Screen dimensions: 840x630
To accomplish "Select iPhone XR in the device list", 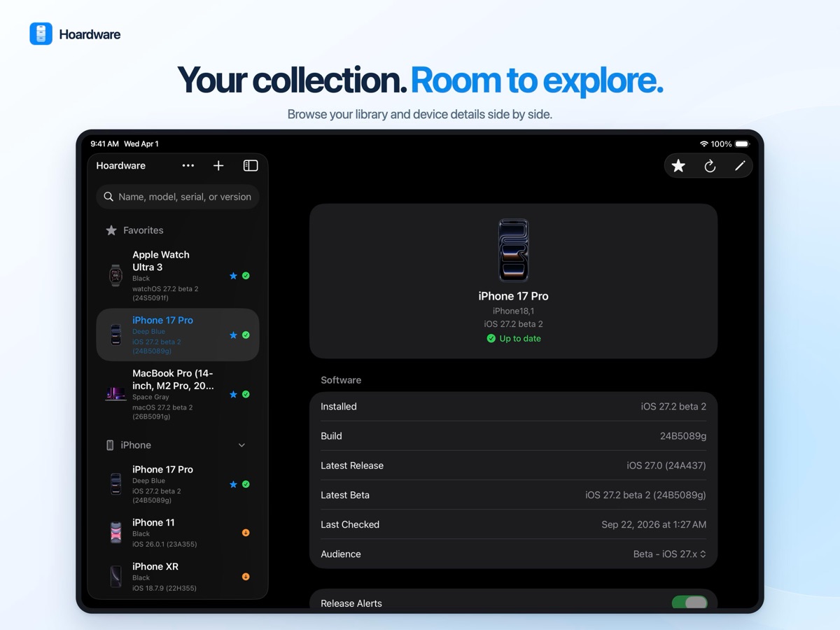I will click(178, 577).
